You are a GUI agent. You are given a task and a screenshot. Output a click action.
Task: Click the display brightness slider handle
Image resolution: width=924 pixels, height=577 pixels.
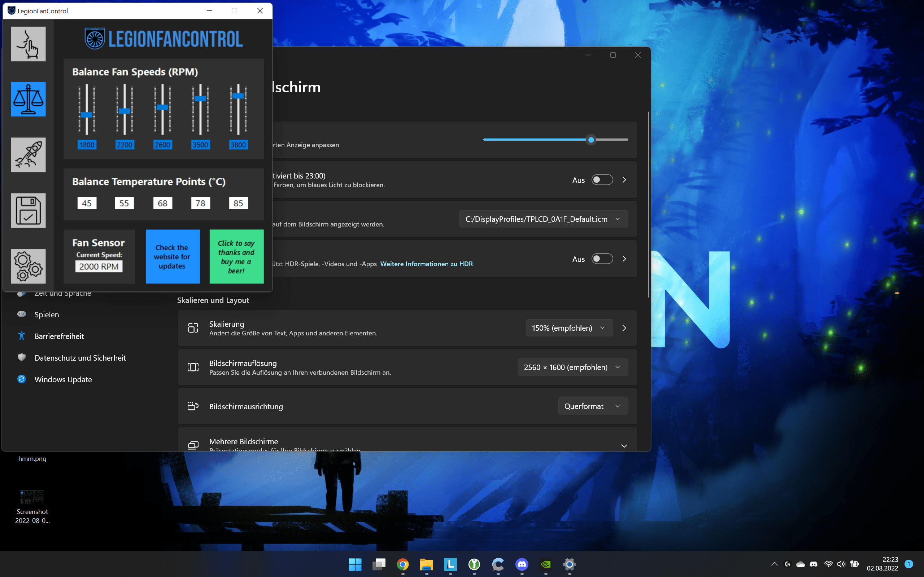[x=591, y=140]
